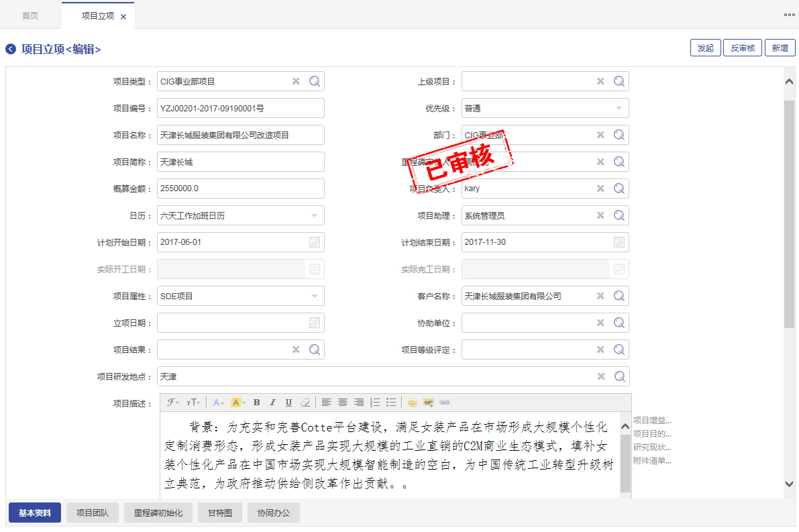
Task: Clear the 项目负责人 field value
Action: pos(600,189)
